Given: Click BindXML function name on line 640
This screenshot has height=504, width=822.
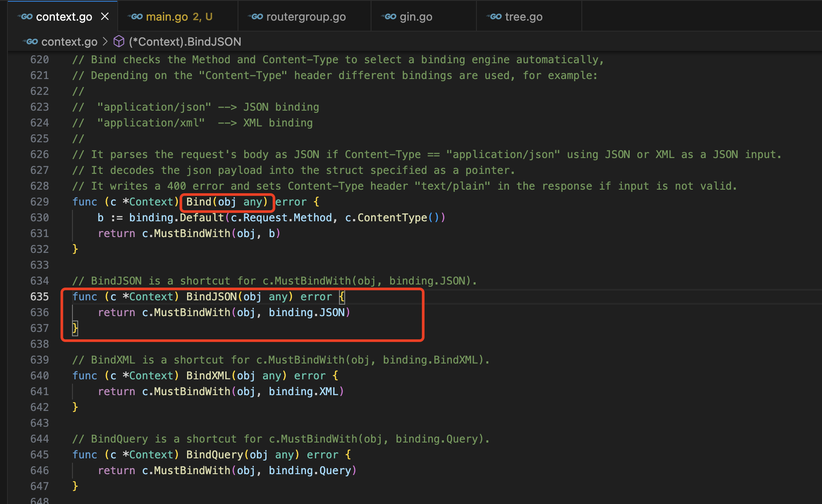Looking at the screenshot, I should (209, 376).
